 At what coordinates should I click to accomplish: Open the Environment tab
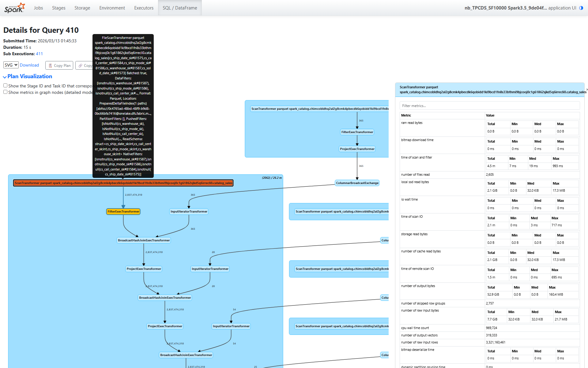point(112,8)
